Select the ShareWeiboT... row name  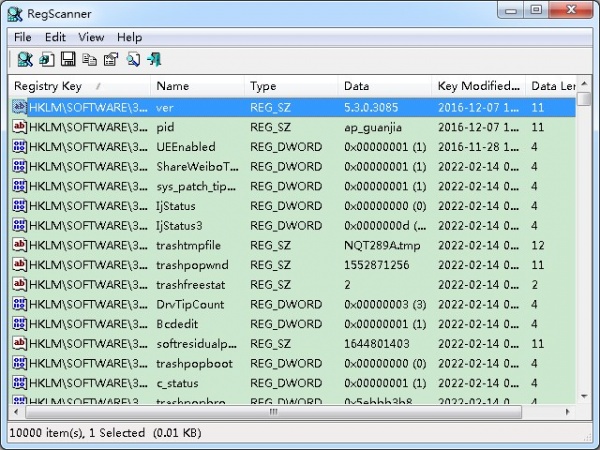point(197,166)
